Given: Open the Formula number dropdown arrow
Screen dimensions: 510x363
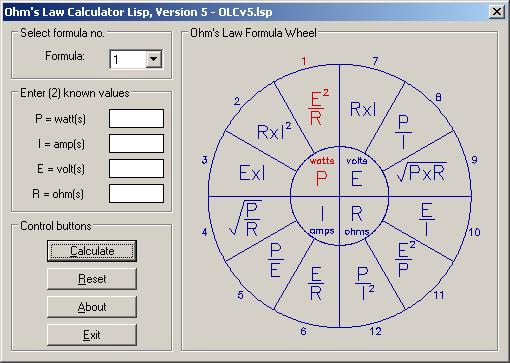Looking at the screenshot, I should click(x=153, y=59).
